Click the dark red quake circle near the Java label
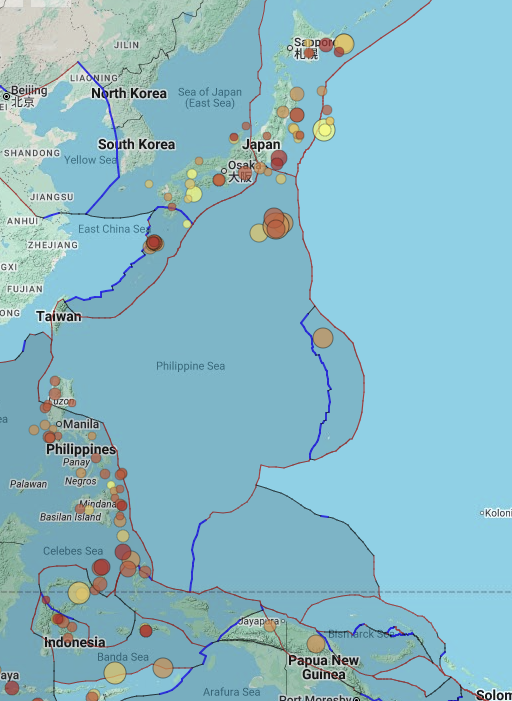This screenshot has height=701, width=512. [x=12, y=688]
